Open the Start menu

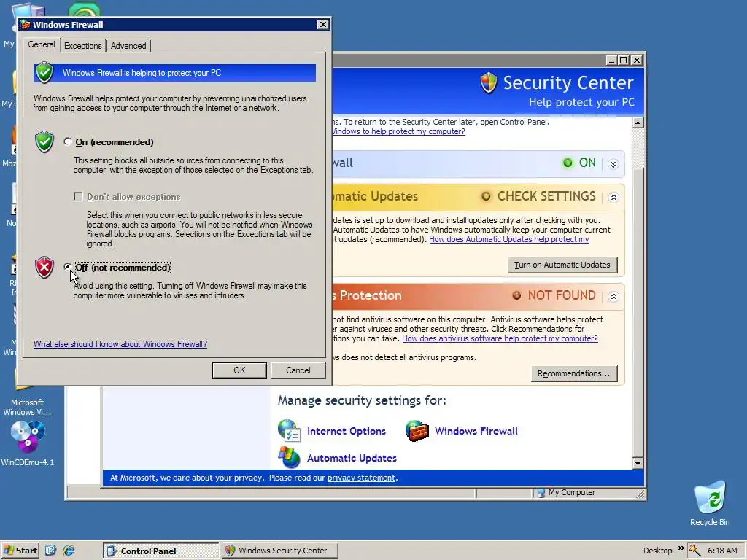click(x=20, y=551)
